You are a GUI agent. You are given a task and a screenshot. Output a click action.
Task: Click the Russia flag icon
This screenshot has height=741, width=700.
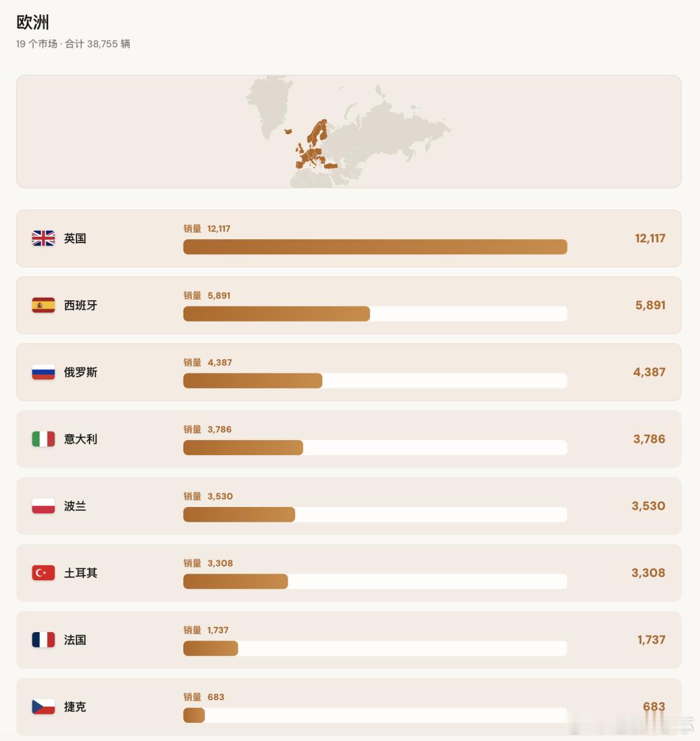[43, 372]
